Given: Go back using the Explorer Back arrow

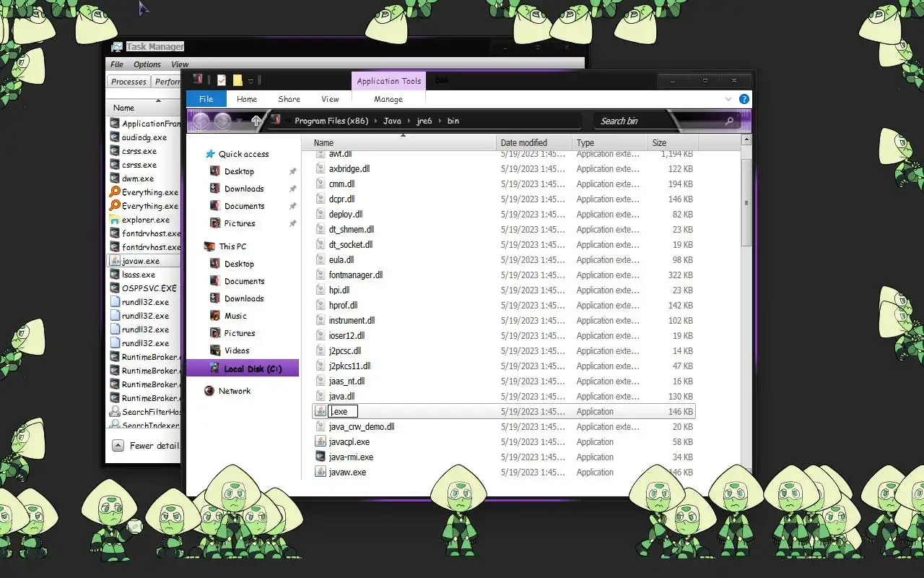Looking at the screenshot, I should pos(201,121).
